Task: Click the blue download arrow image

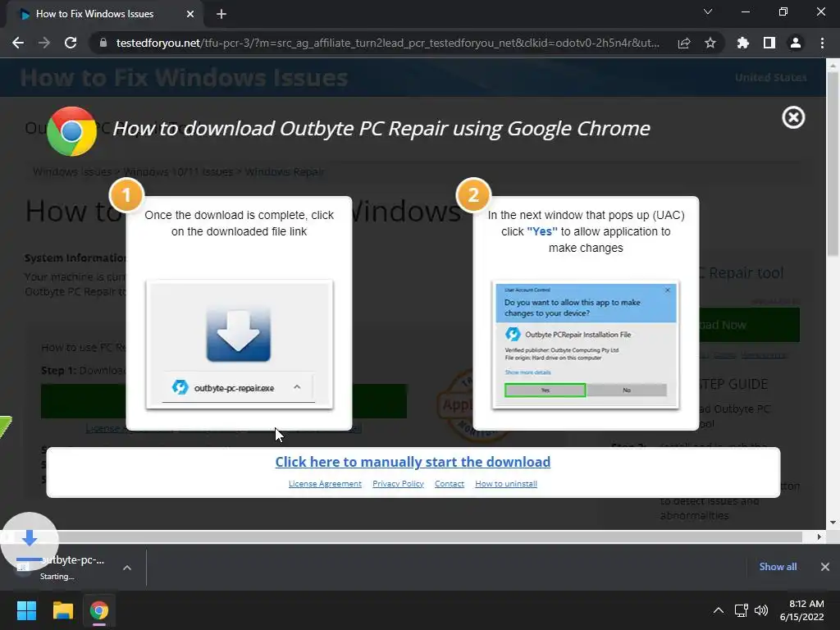Action: point(239,335)
